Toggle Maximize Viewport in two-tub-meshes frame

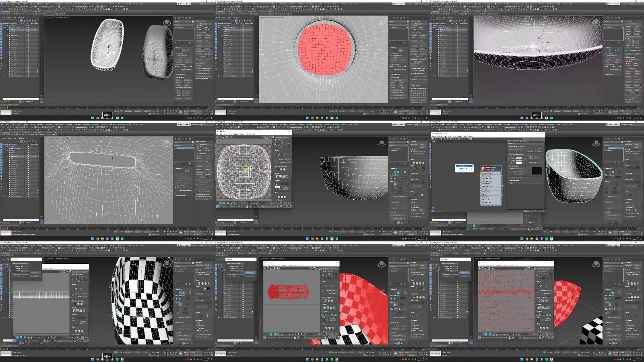tap(213, 114)
